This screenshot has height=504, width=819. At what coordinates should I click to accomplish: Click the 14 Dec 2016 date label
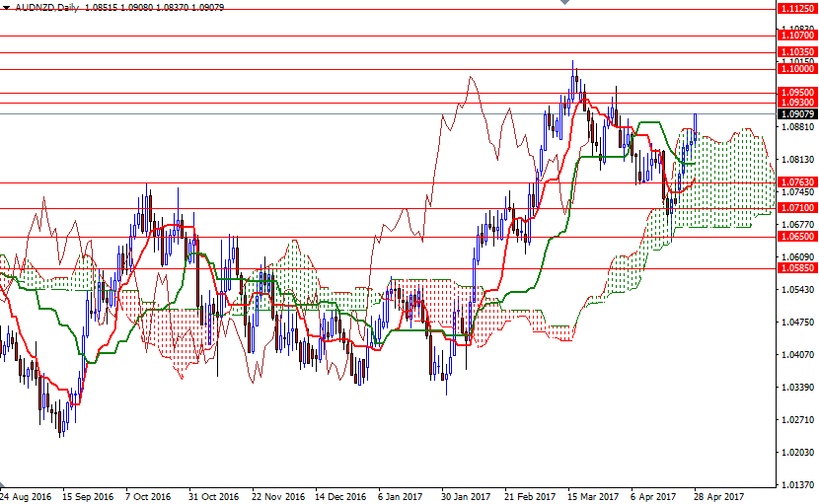coord(340,496)
